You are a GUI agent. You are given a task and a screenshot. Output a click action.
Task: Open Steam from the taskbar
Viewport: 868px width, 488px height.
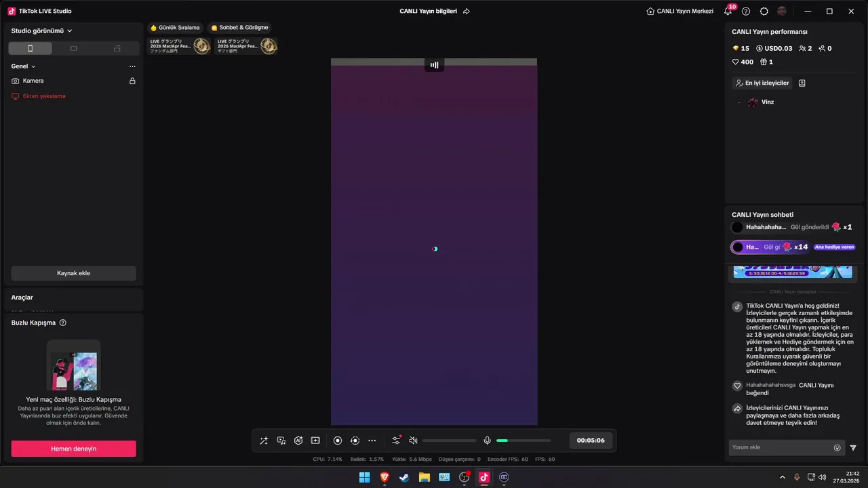click(404, 477)
